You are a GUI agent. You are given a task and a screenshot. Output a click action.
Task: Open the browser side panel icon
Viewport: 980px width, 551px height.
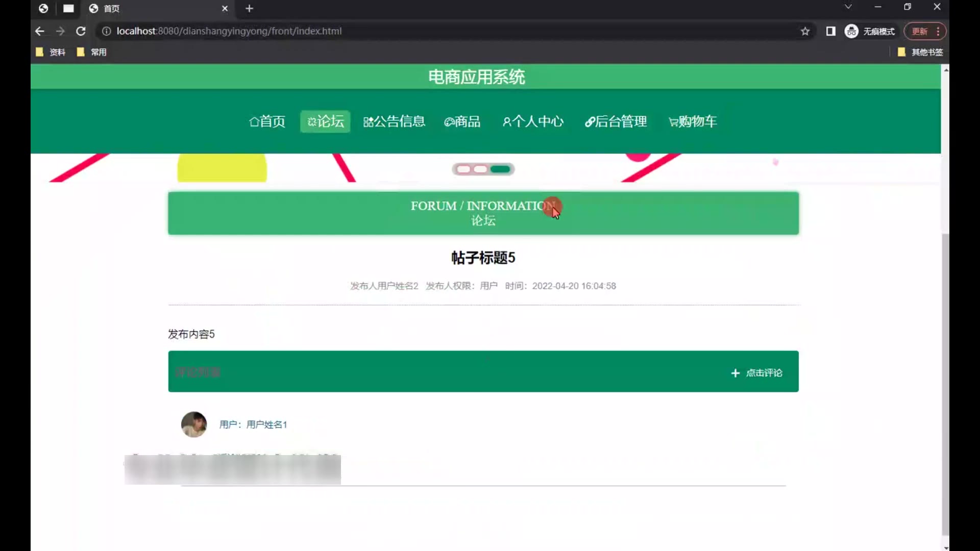pyautogui.click(x=830, y=31)
